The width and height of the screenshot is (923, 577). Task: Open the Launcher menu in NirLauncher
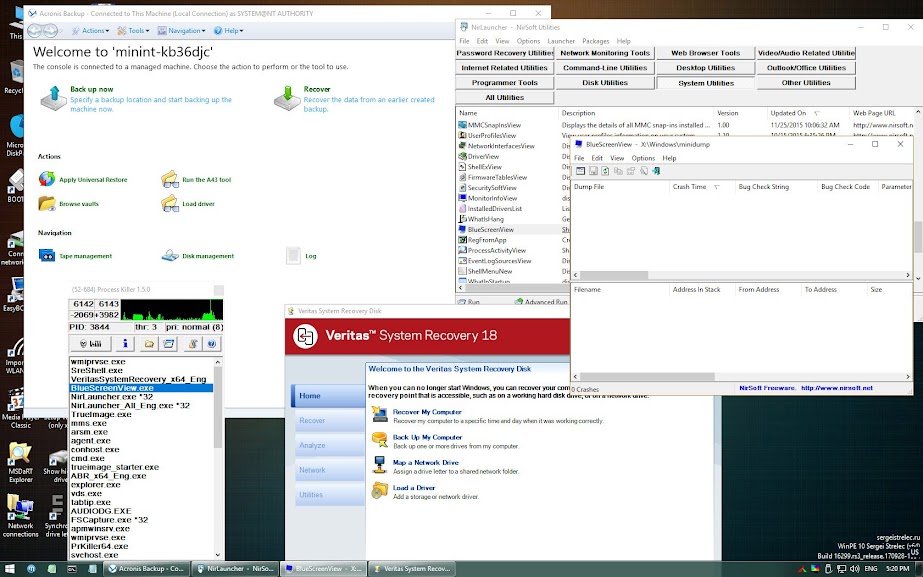click(561, 41)
